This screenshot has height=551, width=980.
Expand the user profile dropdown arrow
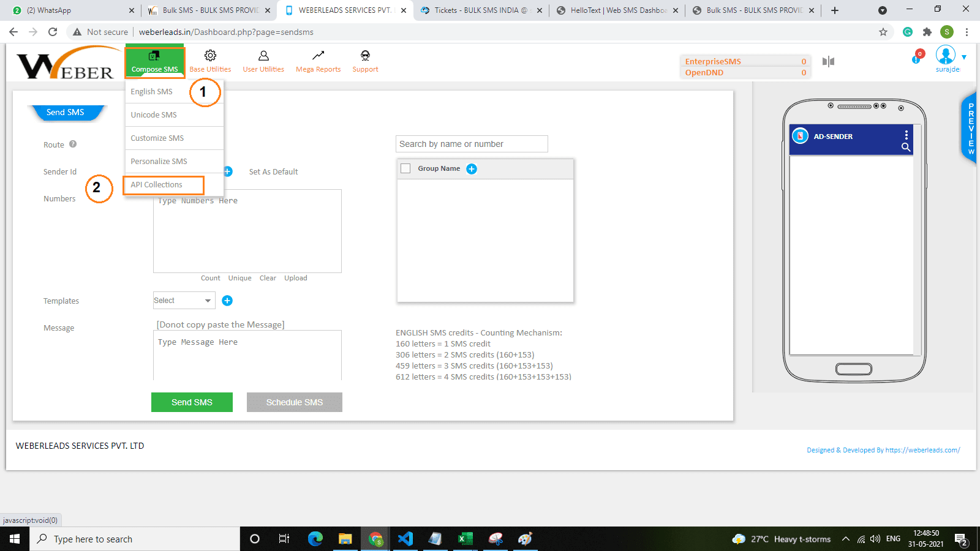click(964, 57)
